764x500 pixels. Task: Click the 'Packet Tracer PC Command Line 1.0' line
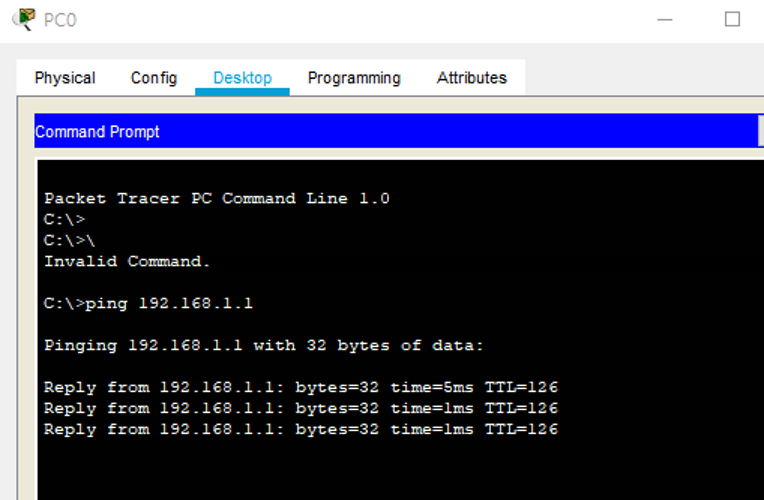click(217, 199)
